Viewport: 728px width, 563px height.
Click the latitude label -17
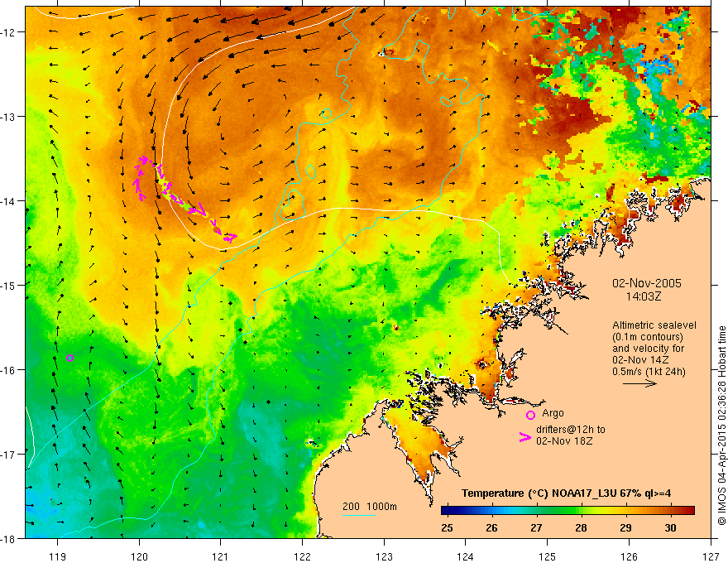point(8,454)
